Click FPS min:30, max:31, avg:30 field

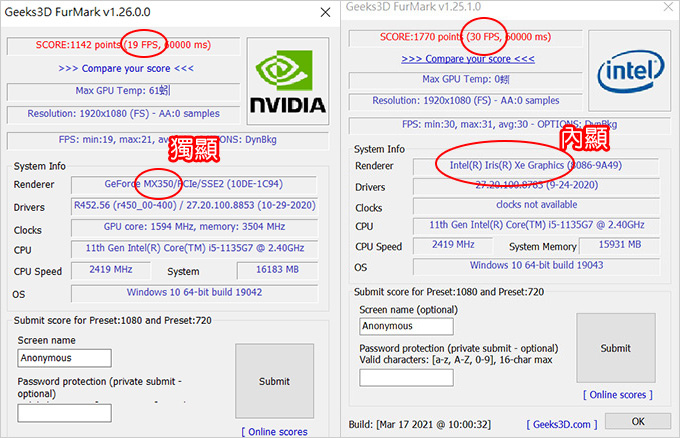(510, 125)
